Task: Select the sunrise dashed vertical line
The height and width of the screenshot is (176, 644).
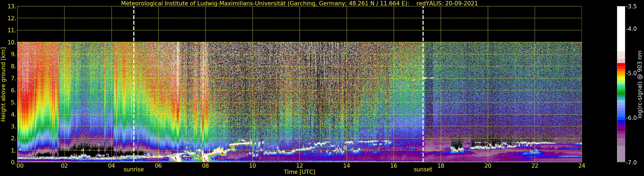Action: (x=134, y=84)
